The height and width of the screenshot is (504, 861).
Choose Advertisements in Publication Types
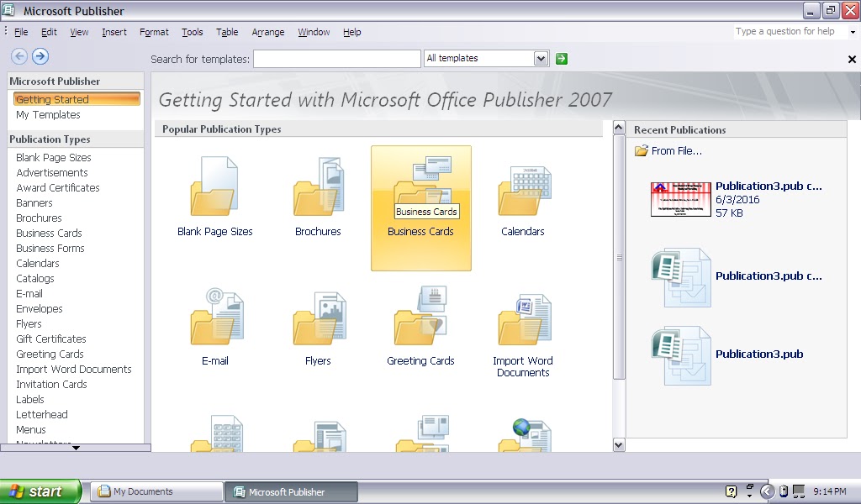click(52, 172)
